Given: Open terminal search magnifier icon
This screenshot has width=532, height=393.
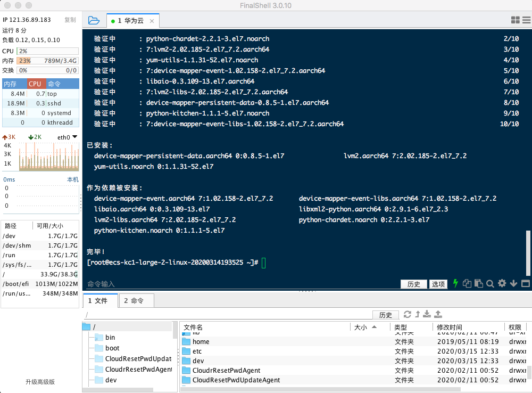Looking at the screenshot, I should coord(490,284).
